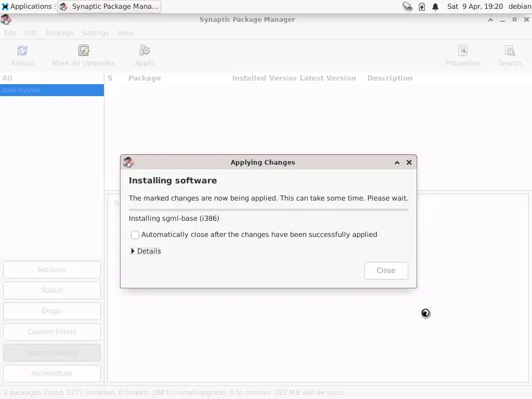Image resolution: width=532 pixels, height=399 pixels.
Task: Click the power manager battery icon
Action: pos(422,6)
